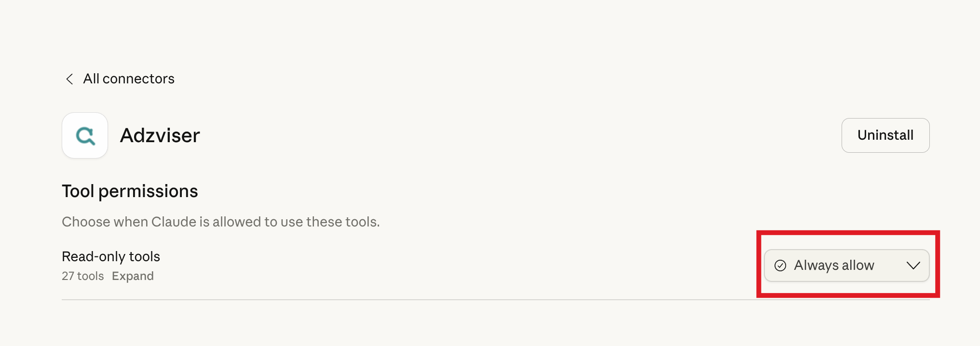This screenshot has height=346, width=980.
Task: Change permission setting for Read-only tools
Action: [x=846, y=266]
